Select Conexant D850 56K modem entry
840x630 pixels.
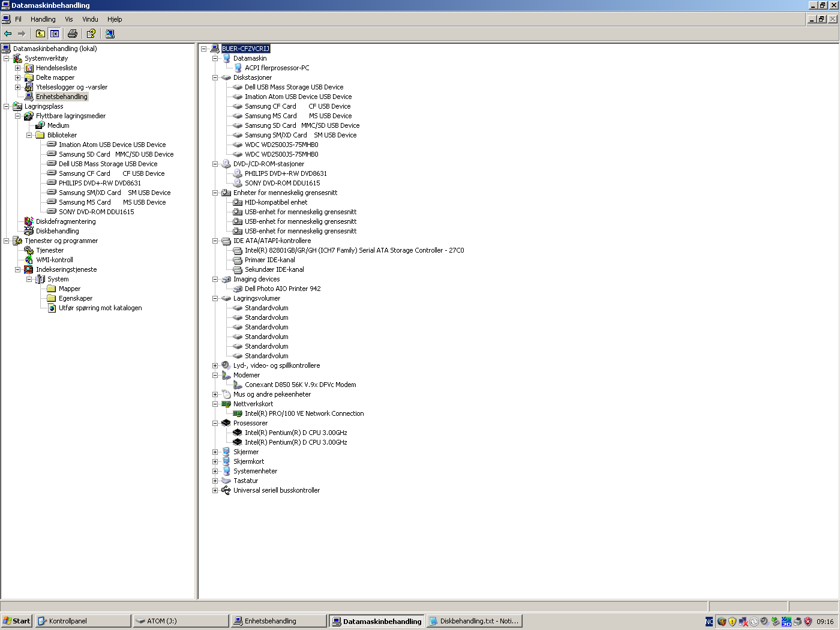point(300,385)
